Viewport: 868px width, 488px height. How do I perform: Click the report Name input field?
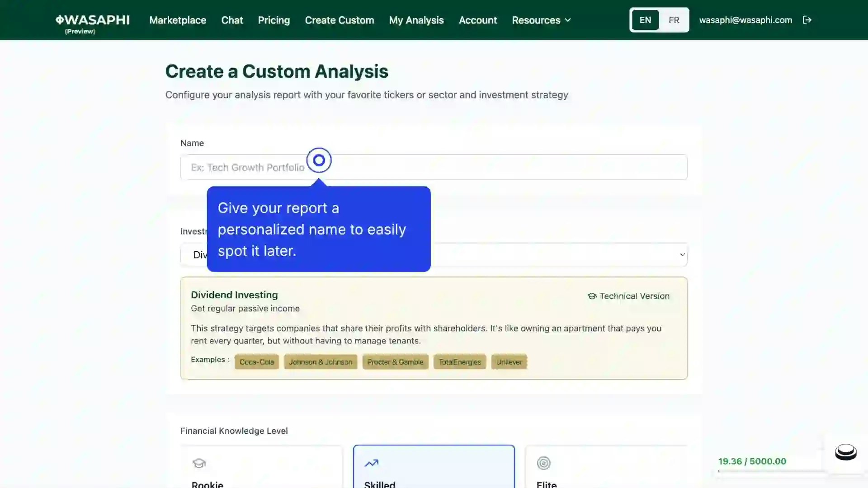tap(497, 167)
